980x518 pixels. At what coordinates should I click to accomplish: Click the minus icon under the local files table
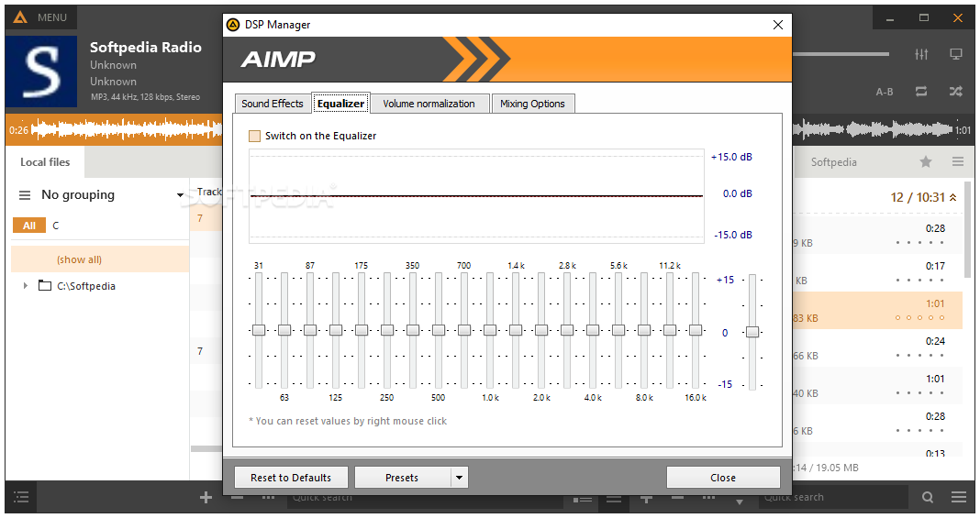238,498
